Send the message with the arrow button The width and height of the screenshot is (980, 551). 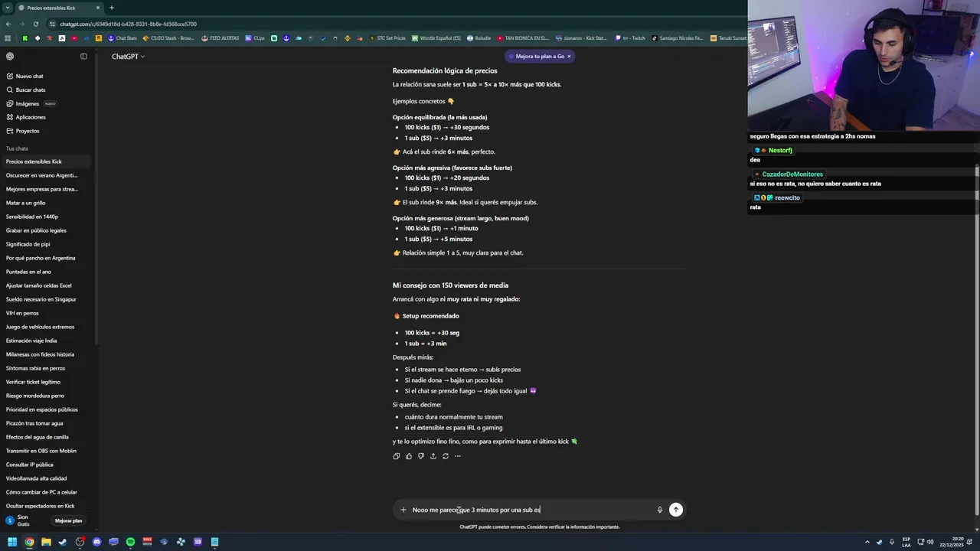pyautogui.click(x=675, y=510)
